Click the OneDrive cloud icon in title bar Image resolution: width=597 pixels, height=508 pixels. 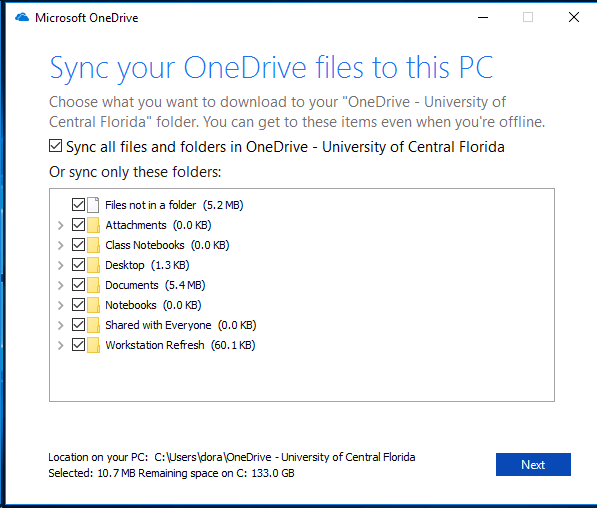pos(22,18)
